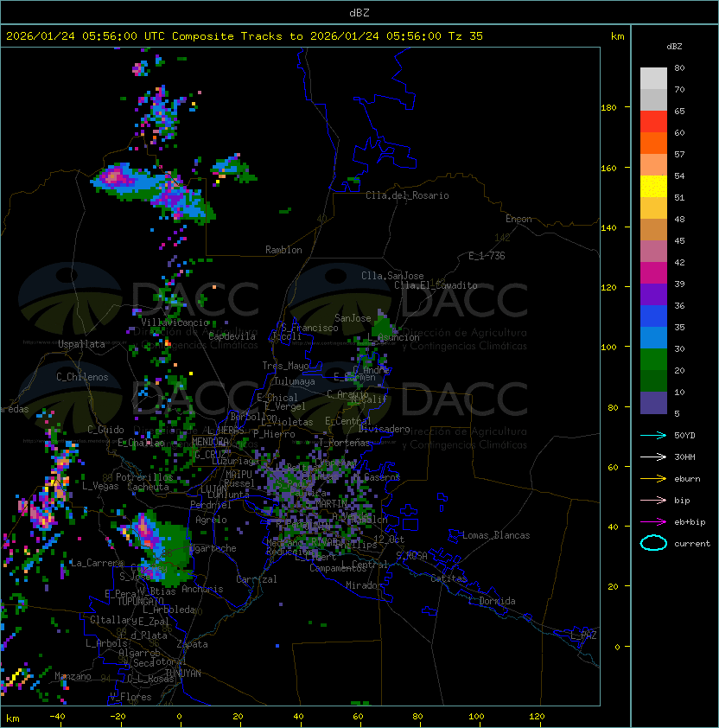719x728 pixels.
Task: Select the bright green 20-30 dBZ swatch
Action: coord(653,360)
